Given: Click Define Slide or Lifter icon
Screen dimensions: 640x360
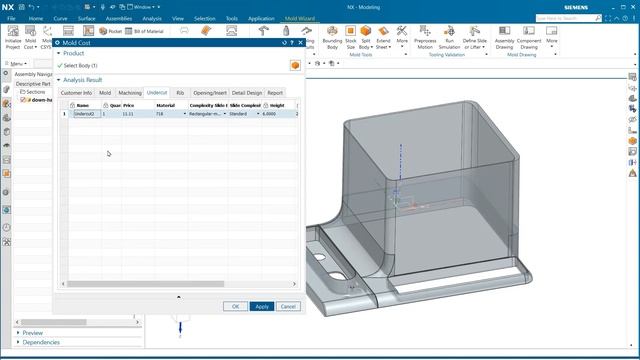Looking at the screenshot, I should 474,31.
